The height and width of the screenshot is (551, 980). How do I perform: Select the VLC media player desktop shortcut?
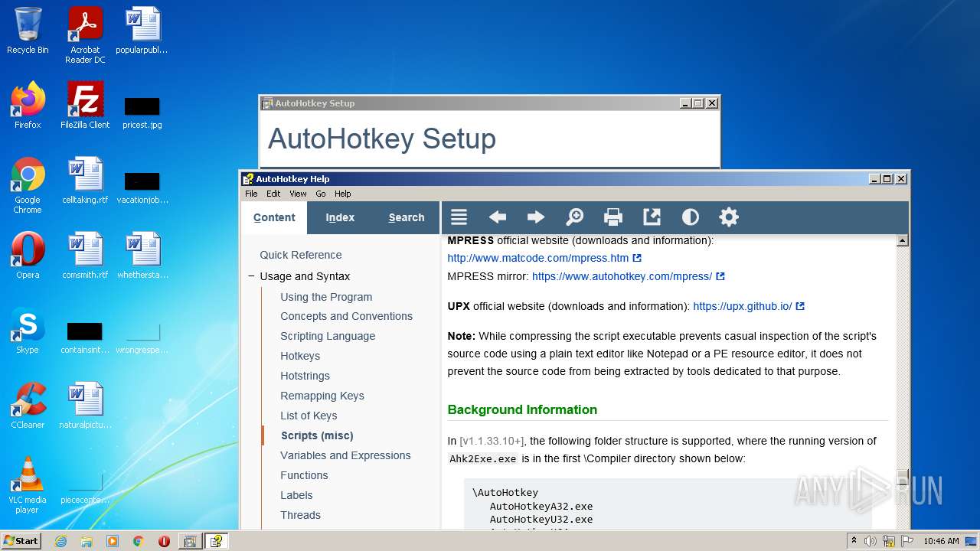coord(28,485)
